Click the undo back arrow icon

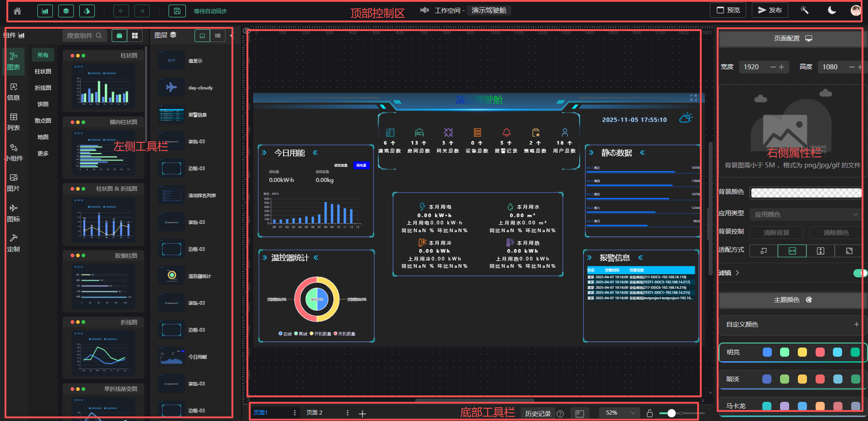[x=121, y=11]
